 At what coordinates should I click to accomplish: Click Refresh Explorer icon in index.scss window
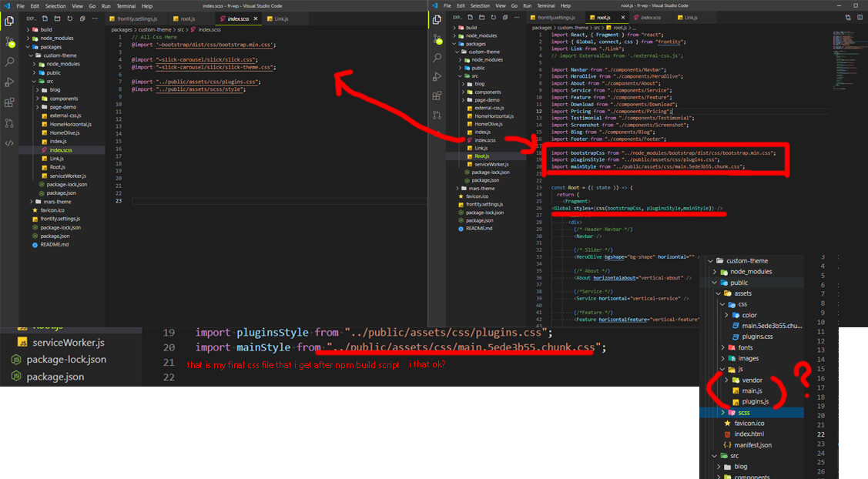point(71,18)
